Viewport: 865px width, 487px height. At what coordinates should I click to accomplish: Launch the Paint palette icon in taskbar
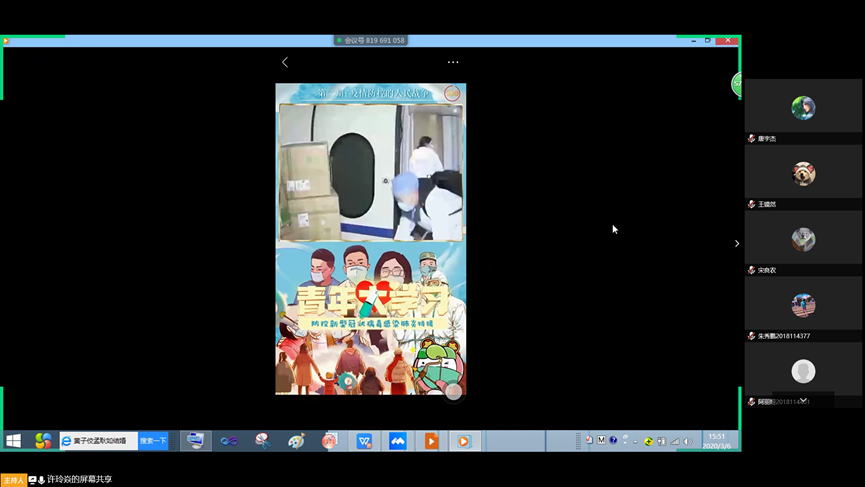pos(296,441)
